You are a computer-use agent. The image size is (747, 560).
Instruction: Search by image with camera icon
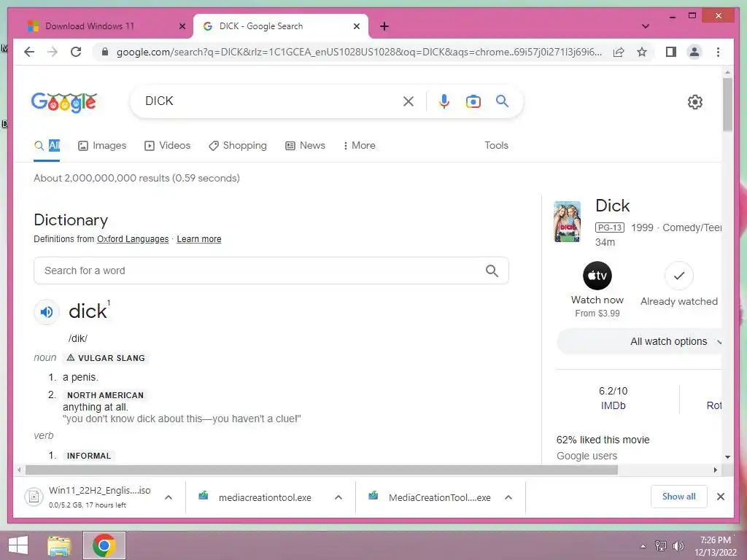pyautogui.click(x=473, y=101)
